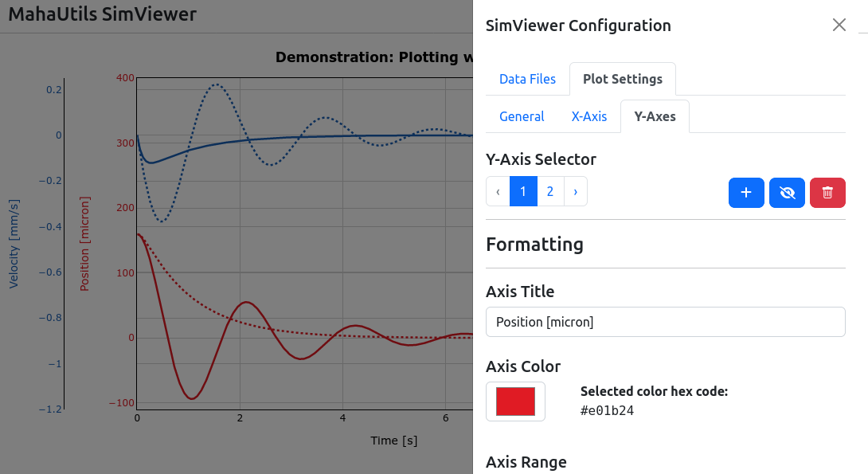Image resolution: width=868 pixels, height=474 pixels.
Task: Open the red Axis Color swatch picker
Action: (515, 402)
